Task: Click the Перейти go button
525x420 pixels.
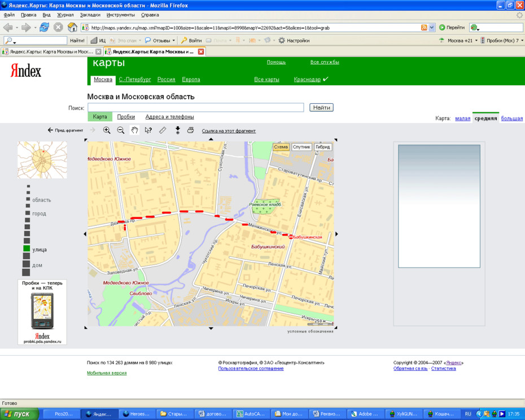Action: (x=452, y=28)
